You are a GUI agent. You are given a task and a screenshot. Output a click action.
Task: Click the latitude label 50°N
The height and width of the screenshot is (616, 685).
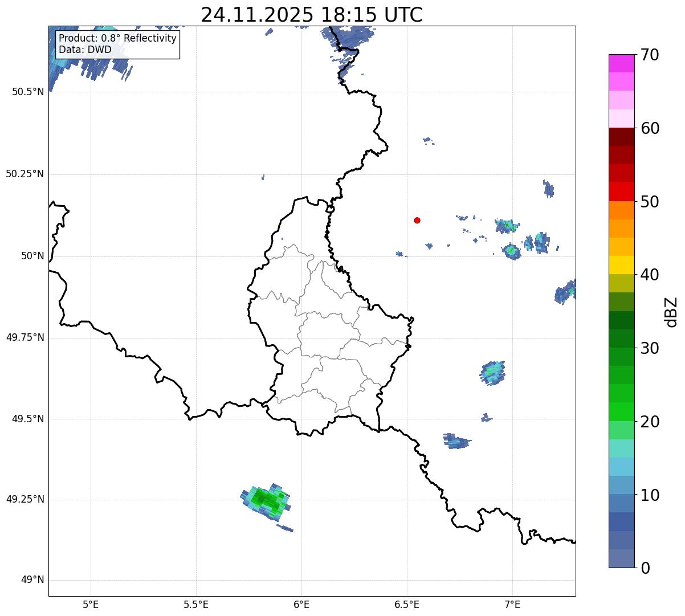(x=32, y=256)
